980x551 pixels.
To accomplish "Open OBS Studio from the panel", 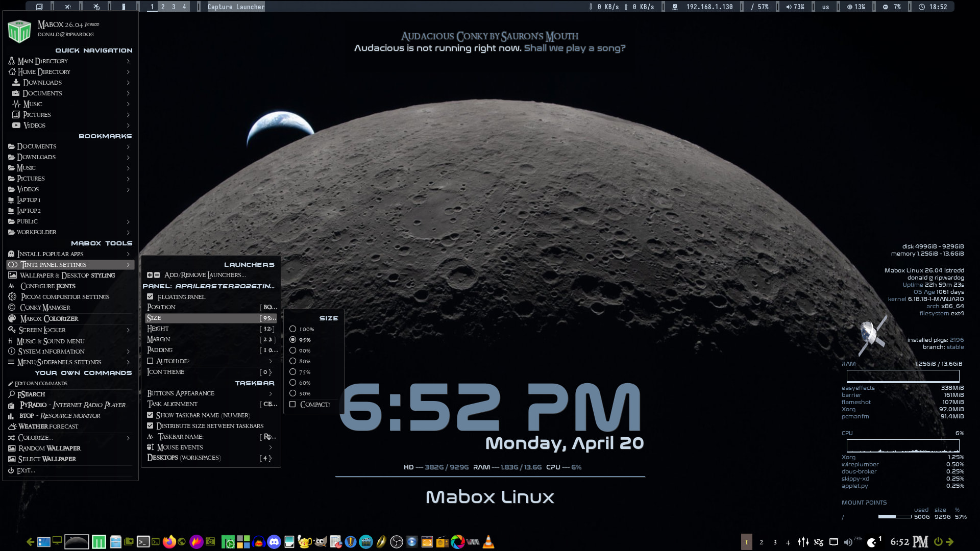I will tap(396, 542).
